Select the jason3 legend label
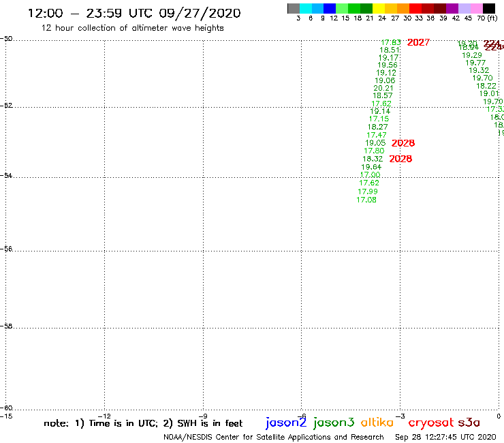The image size is (504, 443). point(334,423)
